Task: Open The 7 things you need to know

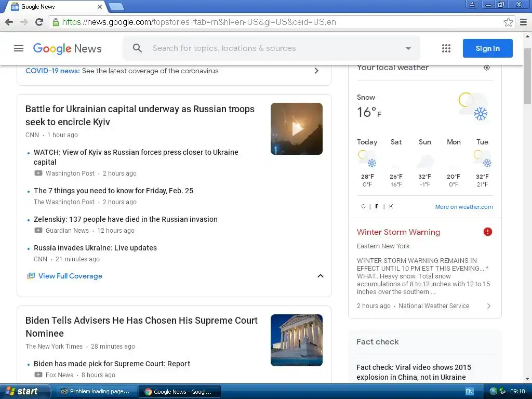Action: (x=113, y=191)
